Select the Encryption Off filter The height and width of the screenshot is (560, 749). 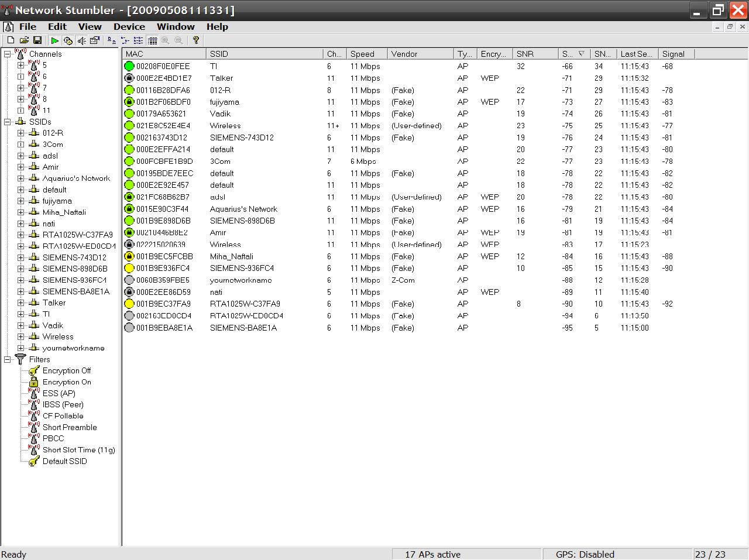pyautogui.click(x=67, y=370)
